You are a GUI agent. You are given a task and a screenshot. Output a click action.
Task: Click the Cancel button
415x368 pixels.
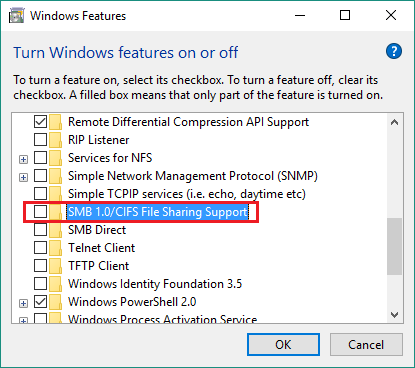pyautogui.click(x=366, y=344)
